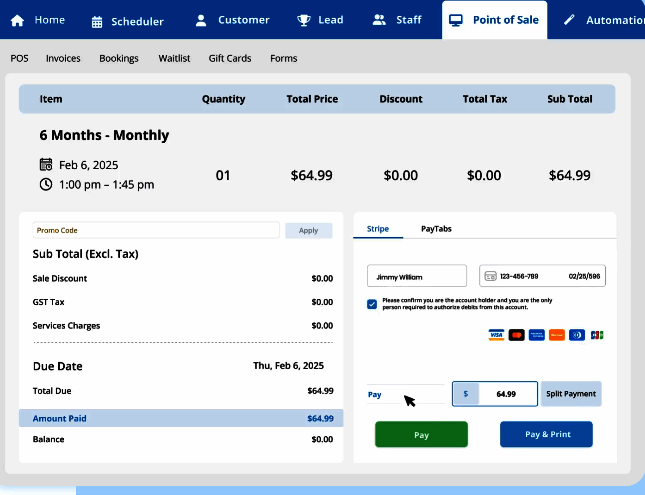Image resolution: width=645 pixels, height=495 pixels.
Task: Open the Automation section
Action: click(602, 20)
